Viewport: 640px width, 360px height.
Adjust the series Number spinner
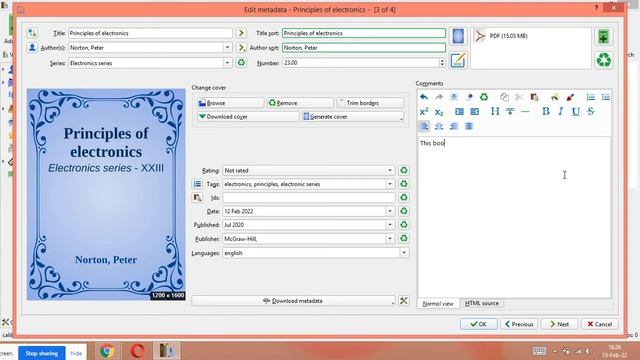(442, 62)
